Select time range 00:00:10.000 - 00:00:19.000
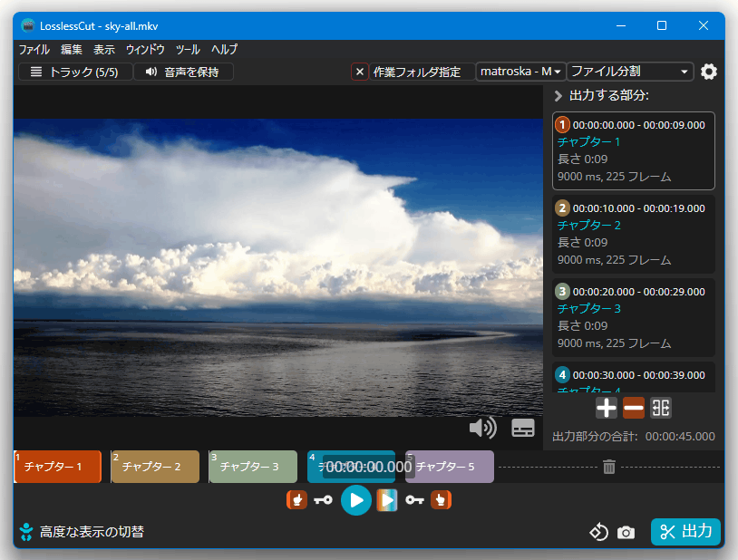Image resolution: width=738 pixels, height=560 pixels. [638, 208]
